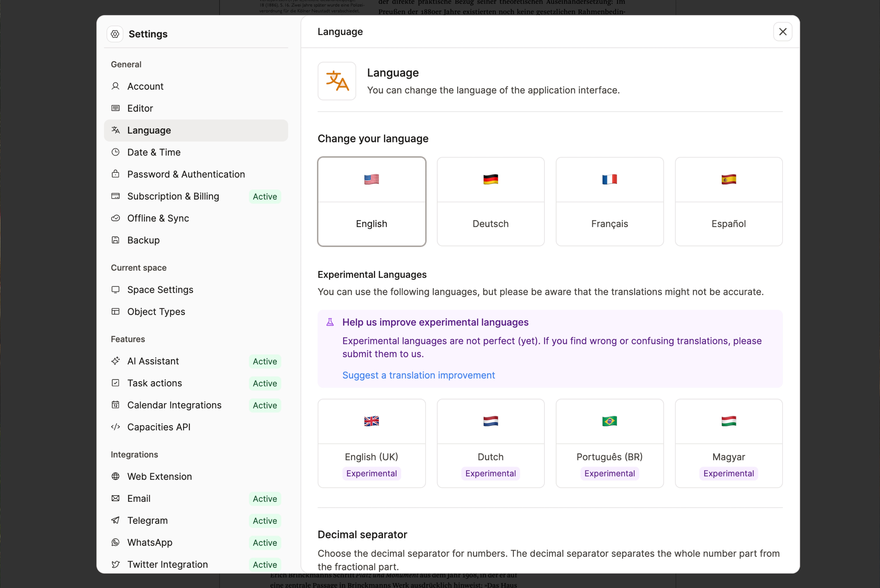The width and height of the screenshot is (880, 588).
Task: Open Web Extension page
Action: (x=196, y=476)
